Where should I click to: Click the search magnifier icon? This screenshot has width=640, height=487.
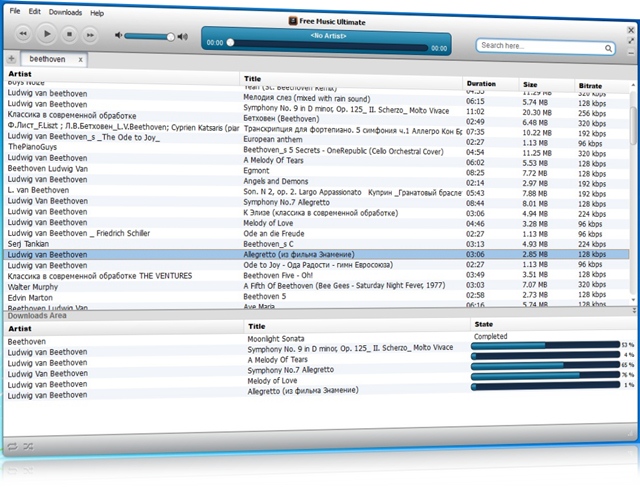click(608, 49)
